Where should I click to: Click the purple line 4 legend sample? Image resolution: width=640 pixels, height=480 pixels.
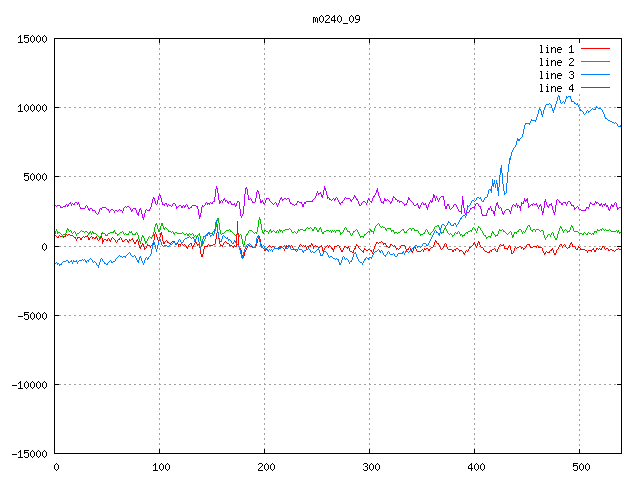click(595, 88)
